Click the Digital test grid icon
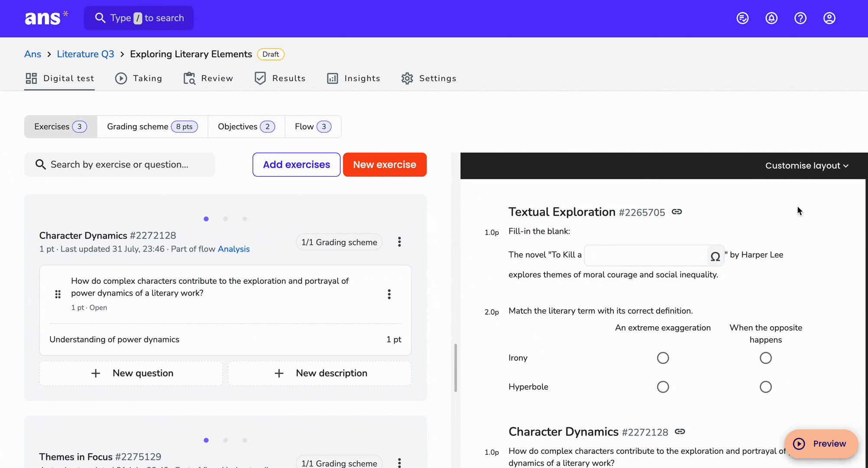868x468 pixels. point(31,78)
